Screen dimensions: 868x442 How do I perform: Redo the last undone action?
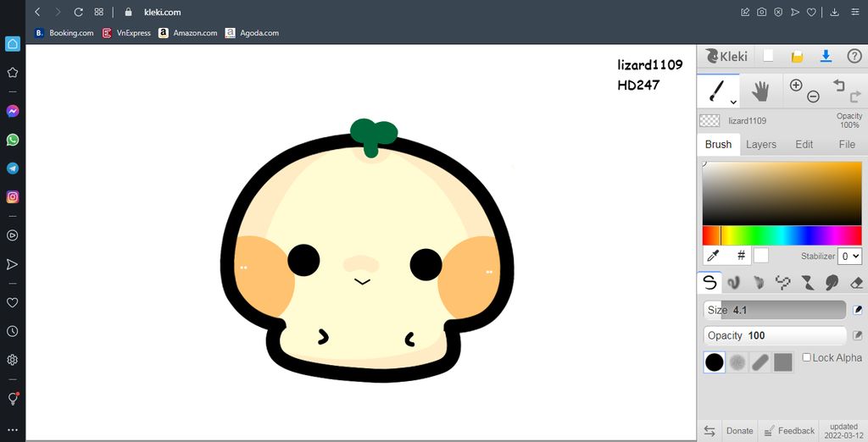click(x=854, y=97)
